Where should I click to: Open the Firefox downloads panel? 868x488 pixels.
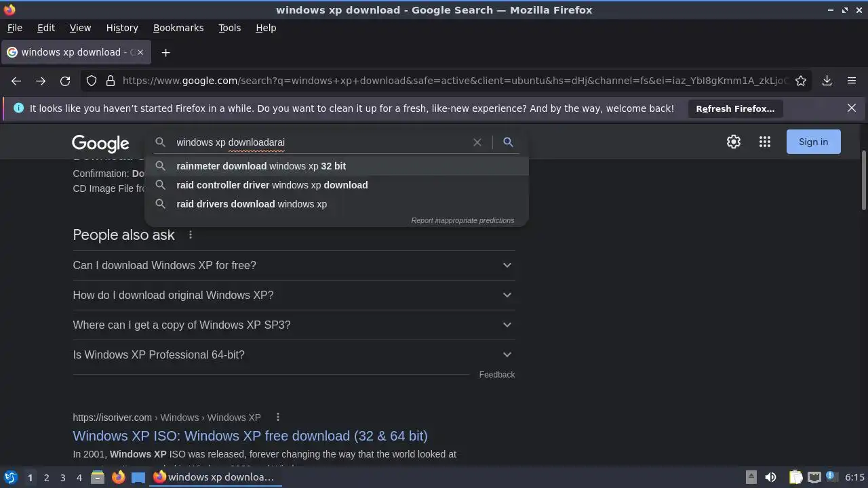pos(827,81)
